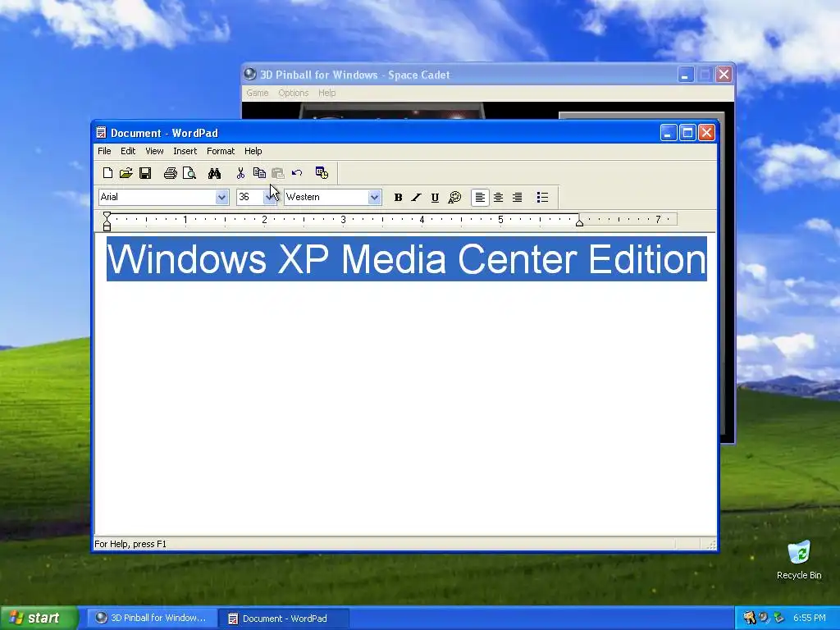The height and width of the screenshot is (630, 840).
Task: Create a new document in WordPad
Action: coord(107,173)
